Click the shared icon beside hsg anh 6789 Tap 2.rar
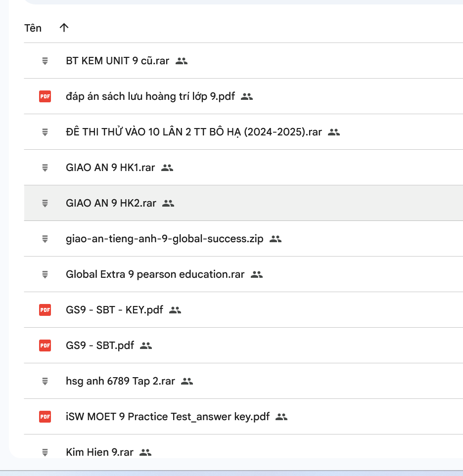463x476 pixels. tap(187, 381)
